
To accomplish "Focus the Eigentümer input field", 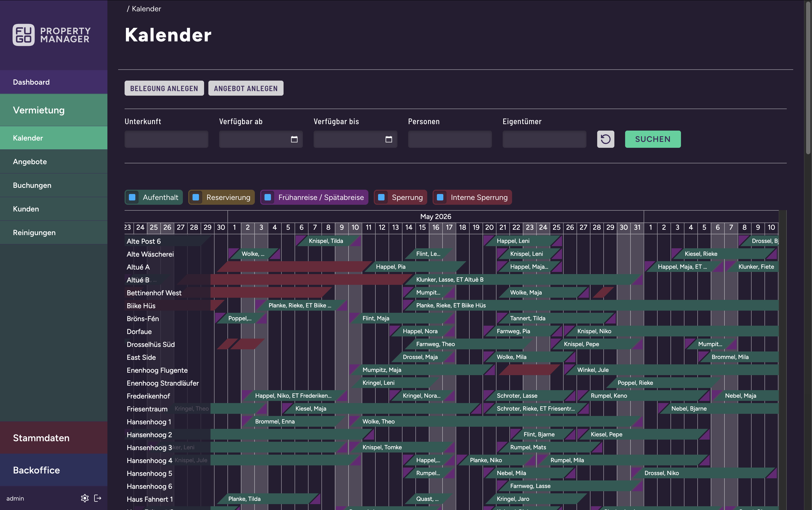I will 544,139.
